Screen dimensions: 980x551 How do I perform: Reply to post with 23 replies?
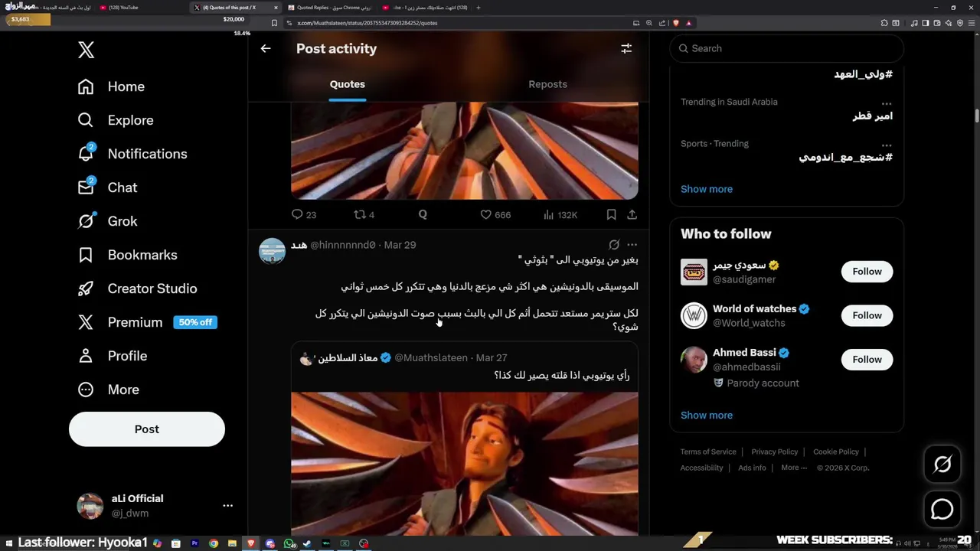tap(304, 215)
